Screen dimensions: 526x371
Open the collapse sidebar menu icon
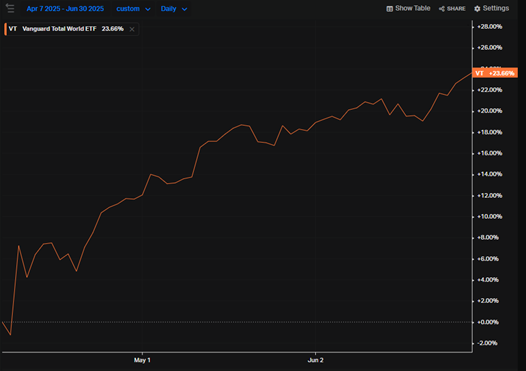click(x=10, y=8)
